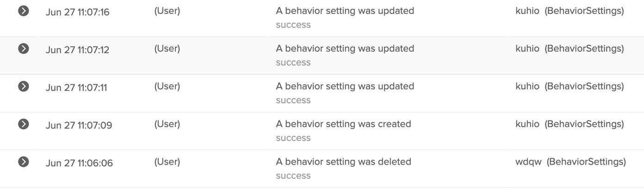The image size is (644, 191).
Task: Open kuhio target in the 11:07:09 row
Action: (527, 124)
